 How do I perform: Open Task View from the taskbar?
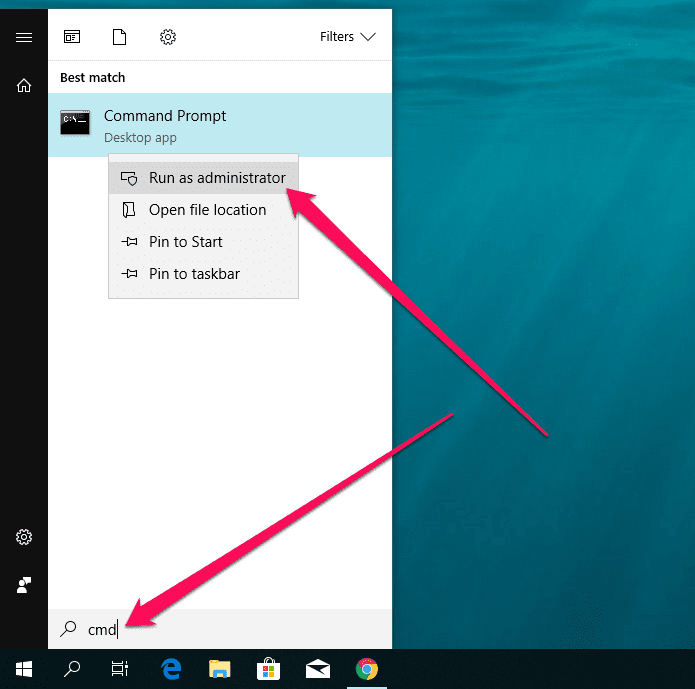pyautogui.click(x=120, y=669)
